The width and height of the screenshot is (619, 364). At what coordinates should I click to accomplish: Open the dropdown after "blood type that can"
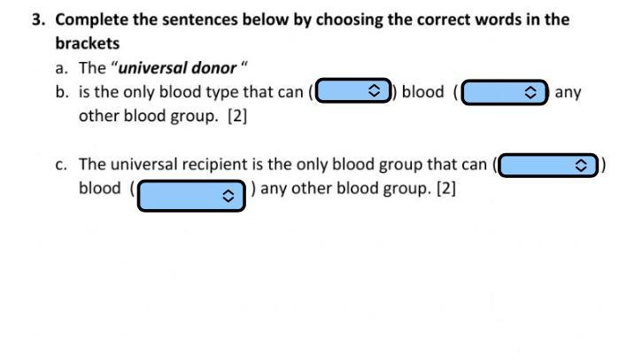pyautogui.click(x=353, y=90)
